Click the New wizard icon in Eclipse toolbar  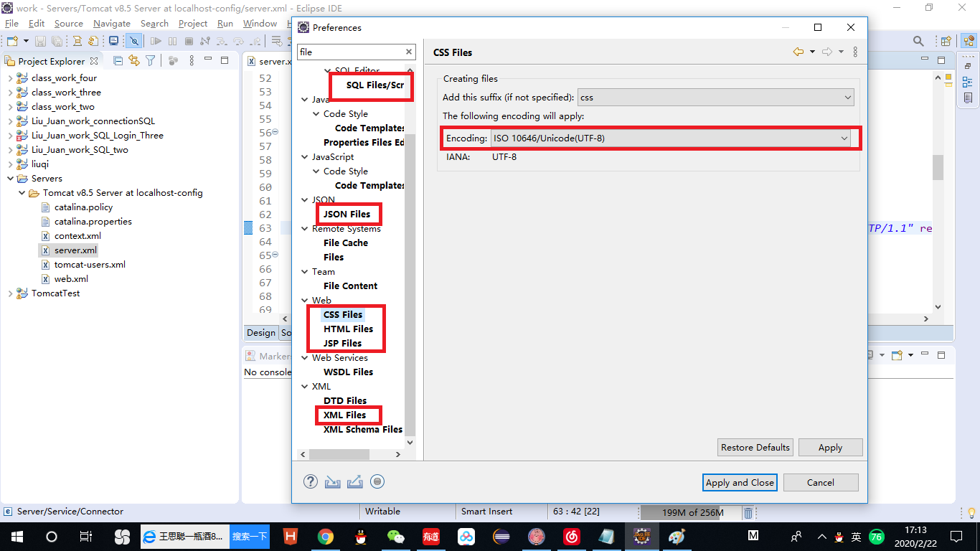pyautogui.click(x=12, y=42)
